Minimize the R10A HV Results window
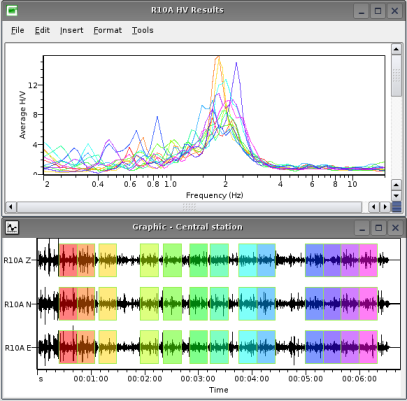The width and height of the screenshot is (407, 401). (x=361, y=11)
